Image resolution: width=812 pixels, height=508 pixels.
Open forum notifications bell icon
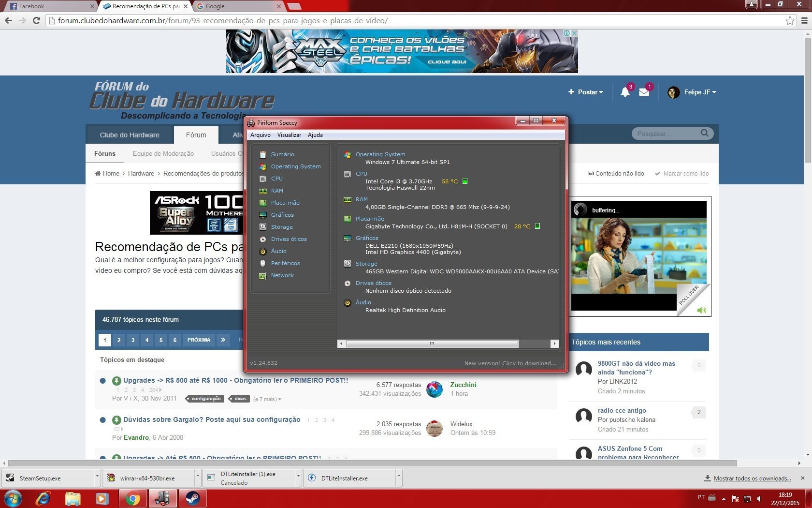(x=625, y=92)
